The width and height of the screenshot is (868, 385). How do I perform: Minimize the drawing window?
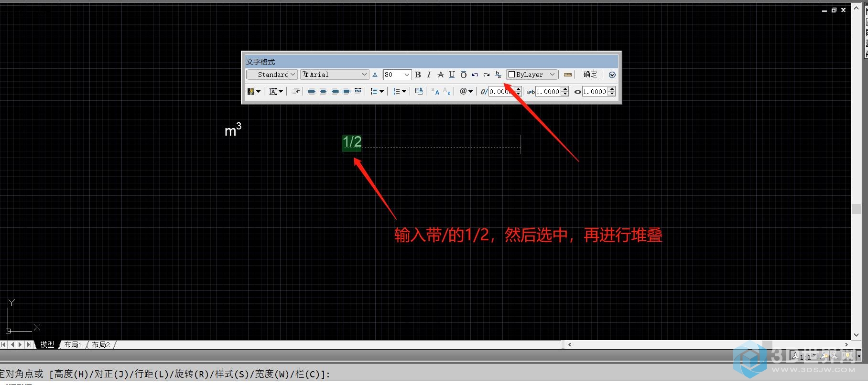[825, 10]
